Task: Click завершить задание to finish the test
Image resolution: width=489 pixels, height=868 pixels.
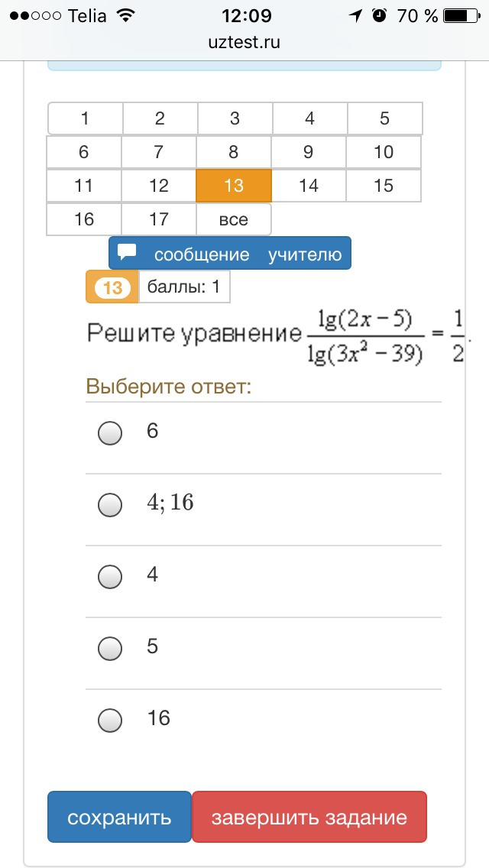Action: (309, 817)
